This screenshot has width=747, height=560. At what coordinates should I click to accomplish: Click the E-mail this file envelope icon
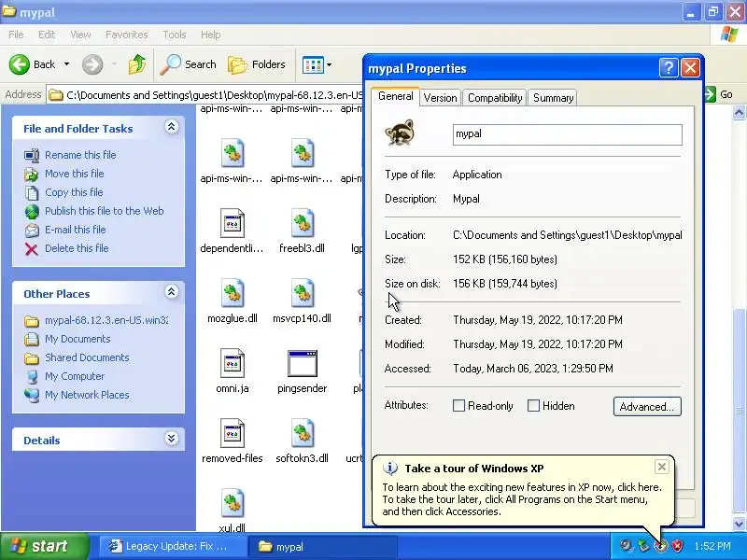(32, 230)
